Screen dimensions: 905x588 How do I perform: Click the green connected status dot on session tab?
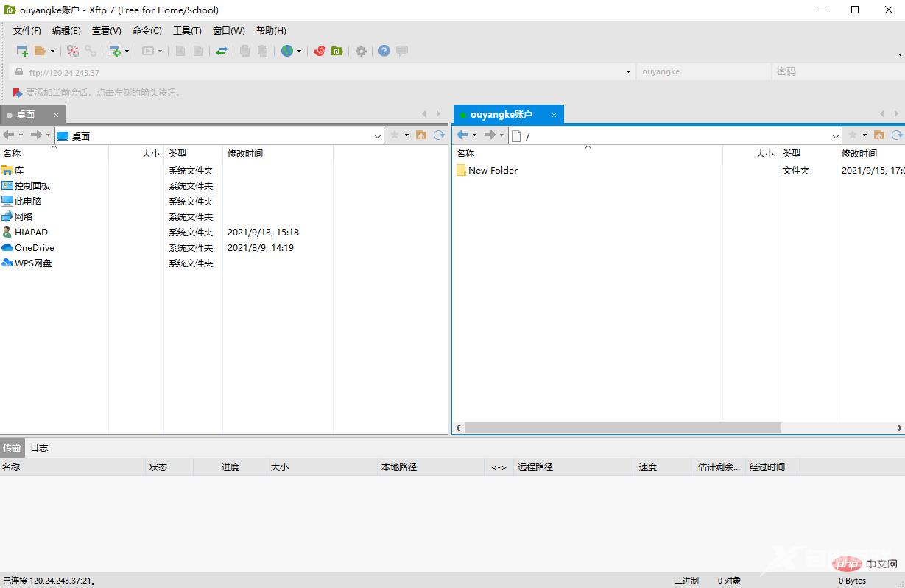click(x=462, y=114)
